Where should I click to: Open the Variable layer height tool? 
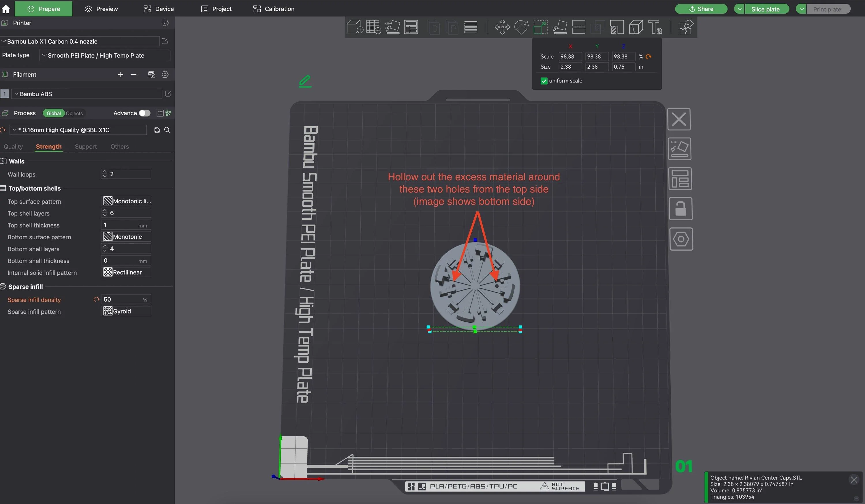click(471, 27)
